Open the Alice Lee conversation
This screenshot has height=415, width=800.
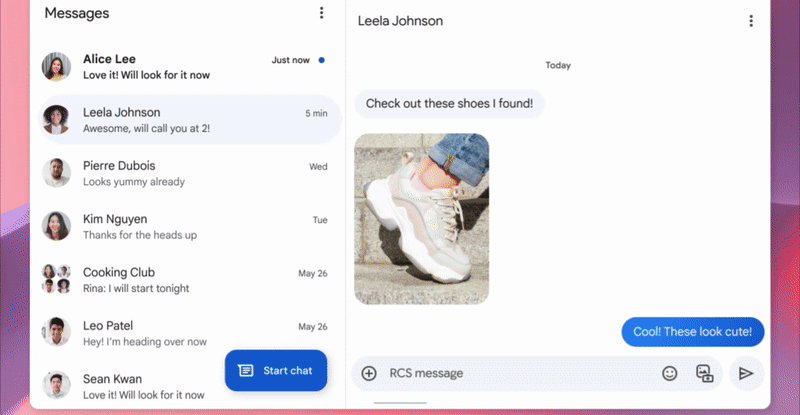190,66
